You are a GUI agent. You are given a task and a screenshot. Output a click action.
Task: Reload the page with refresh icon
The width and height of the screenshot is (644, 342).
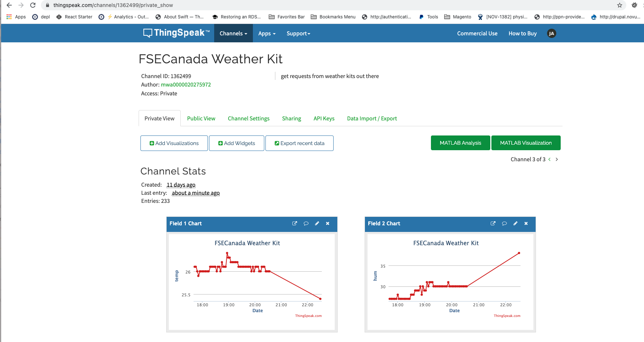pyautogui.click(x=33, y=5)
